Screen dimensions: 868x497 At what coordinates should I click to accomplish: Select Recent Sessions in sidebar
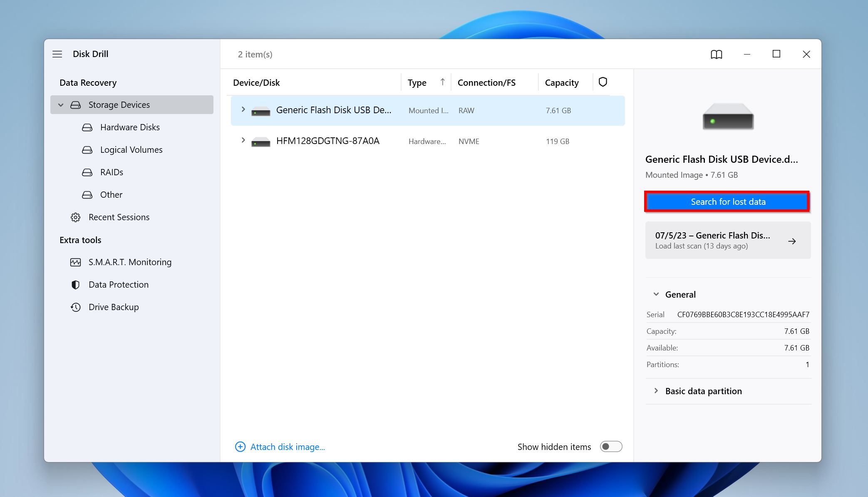tap(119, 216)
